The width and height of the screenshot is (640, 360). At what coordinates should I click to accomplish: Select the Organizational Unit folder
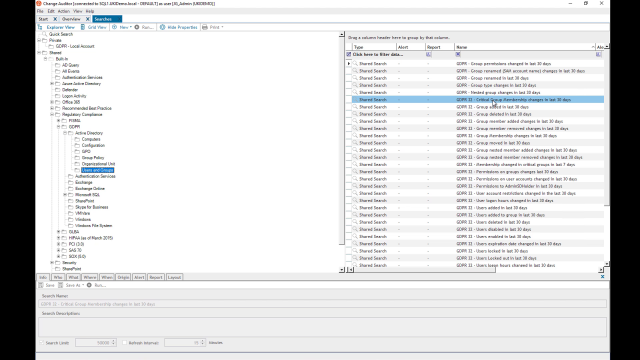tap(98, 164)
